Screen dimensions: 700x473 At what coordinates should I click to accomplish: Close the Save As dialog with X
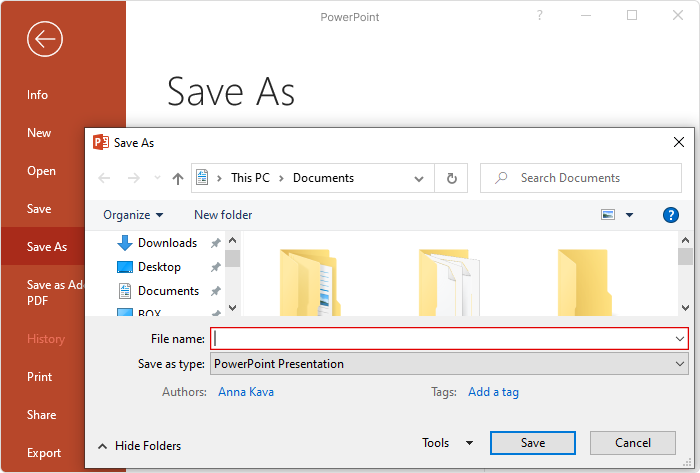point(679,142)
